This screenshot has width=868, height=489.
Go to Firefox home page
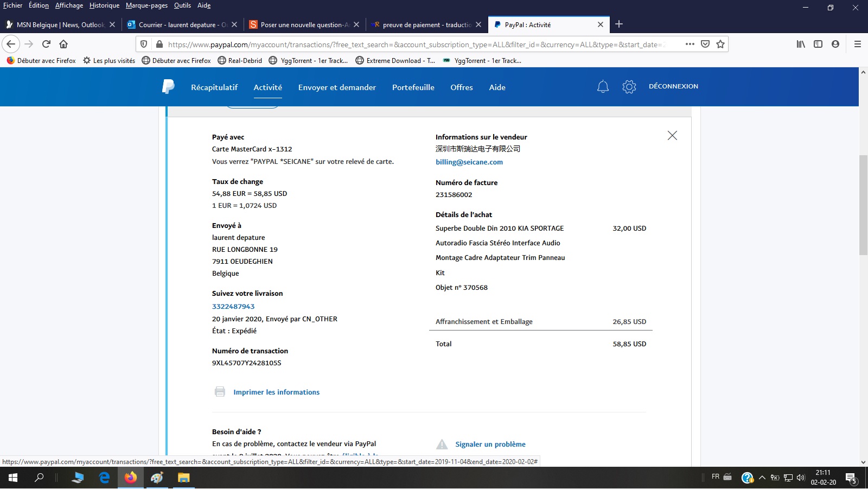click(63, 44)
